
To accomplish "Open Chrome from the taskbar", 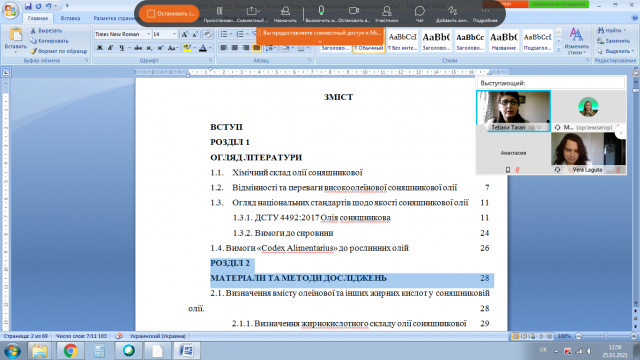I will click(70, 351).
